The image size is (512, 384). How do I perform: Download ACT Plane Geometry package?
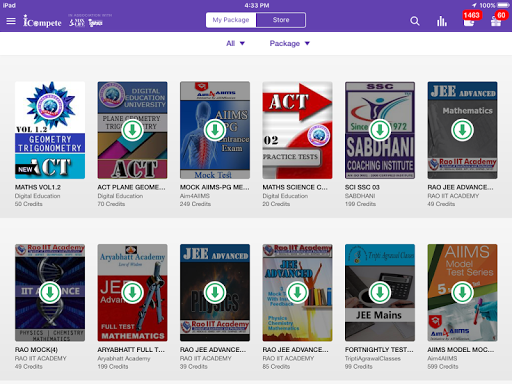coord(132,130)
